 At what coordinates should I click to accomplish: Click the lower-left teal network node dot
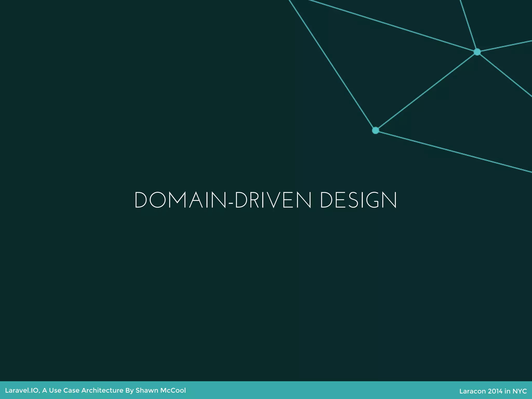(375, 130)
